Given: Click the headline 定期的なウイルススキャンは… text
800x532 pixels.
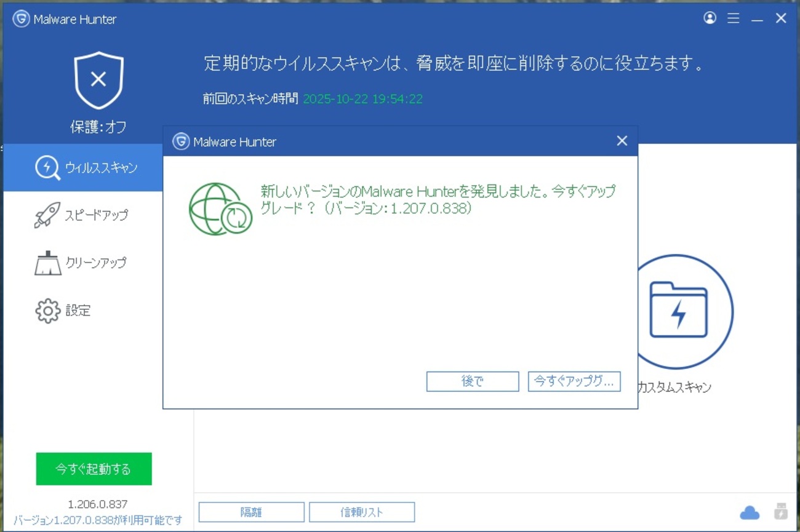Looking at the screenshot, I should tap(454, 63).
